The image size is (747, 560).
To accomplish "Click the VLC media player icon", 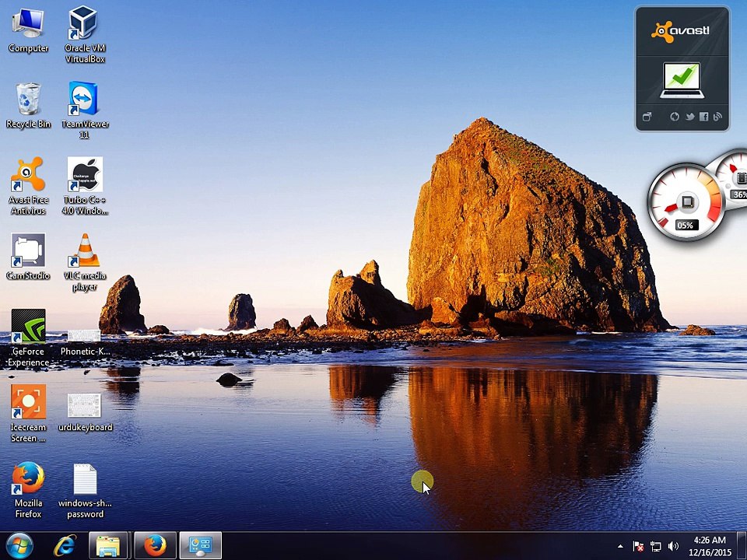I will coord(84,251).
